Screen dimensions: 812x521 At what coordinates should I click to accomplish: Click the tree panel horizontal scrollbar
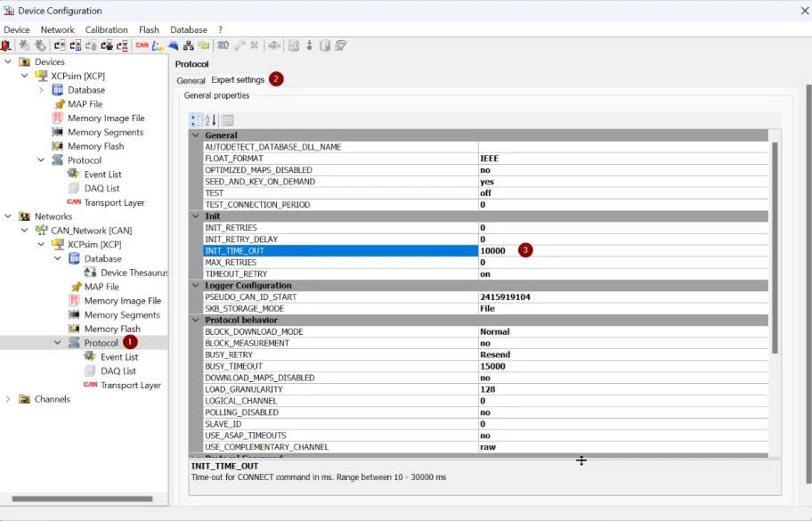(82, 499)
